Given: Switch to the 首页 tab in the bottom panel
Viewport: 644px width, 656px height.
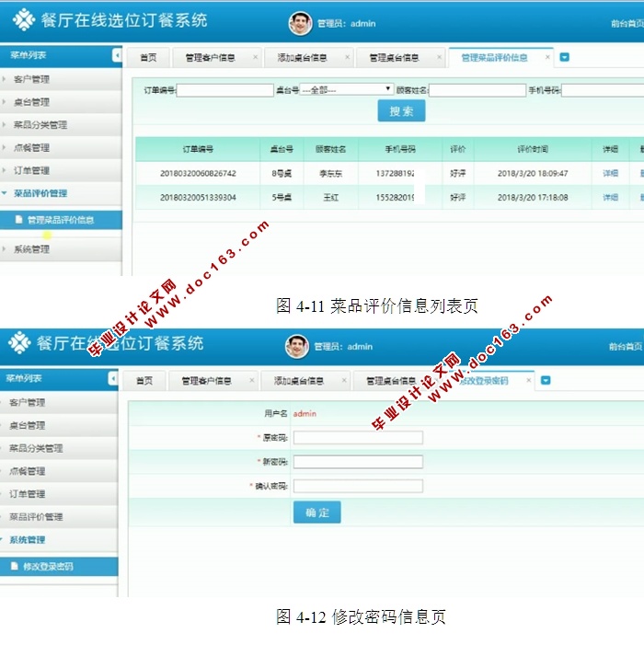Looking at the screenshot, I should (144, 381).
